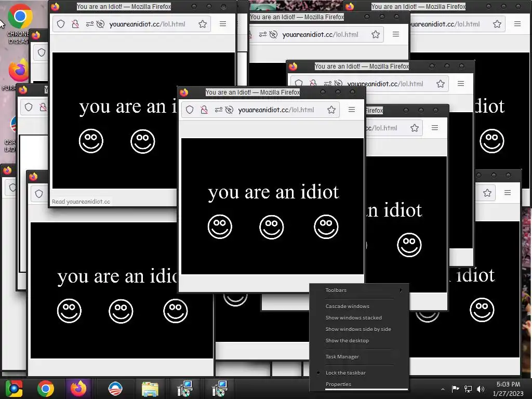Viewport: 532px width, 399px height.
Task: Click middle smiley in frontmost Firefox window
Action: 271,227
